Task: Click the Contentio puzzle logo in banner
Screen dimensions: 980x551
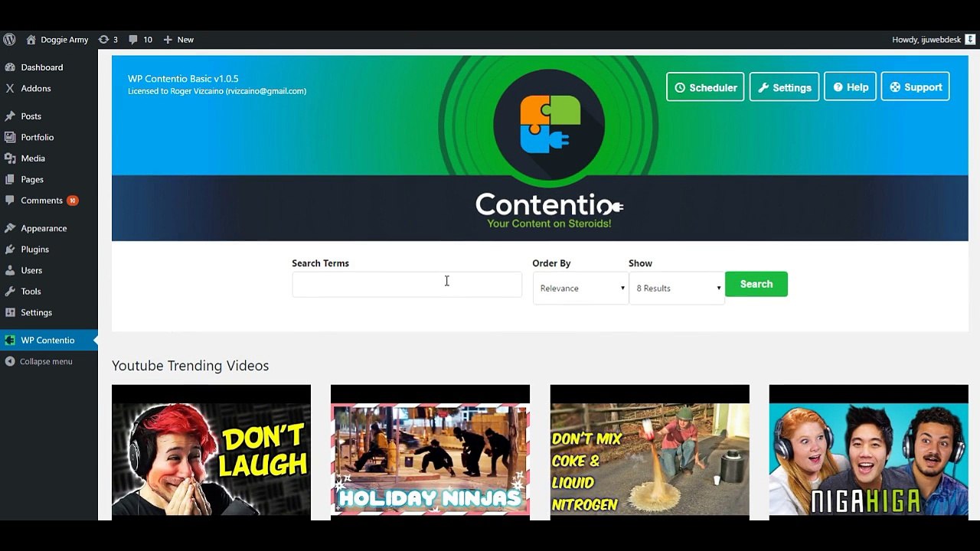Action: coord(550,124)
